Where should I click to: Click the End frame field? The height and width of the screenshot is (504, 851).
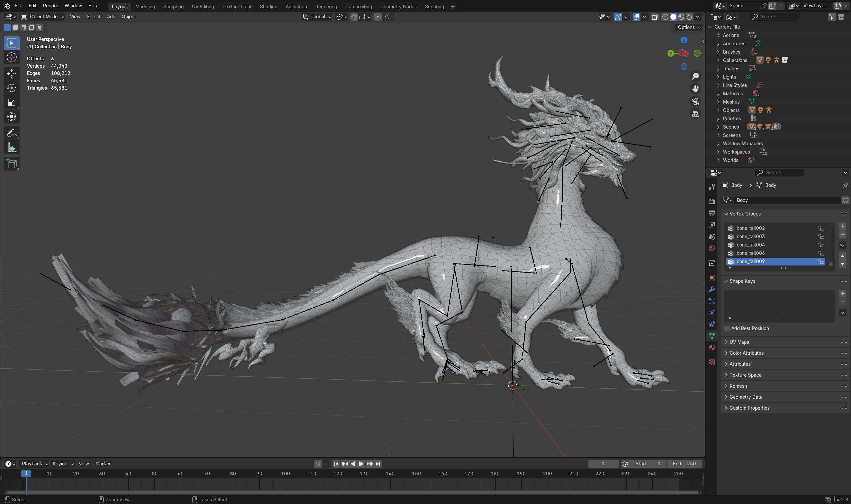[x=684, y=464]
